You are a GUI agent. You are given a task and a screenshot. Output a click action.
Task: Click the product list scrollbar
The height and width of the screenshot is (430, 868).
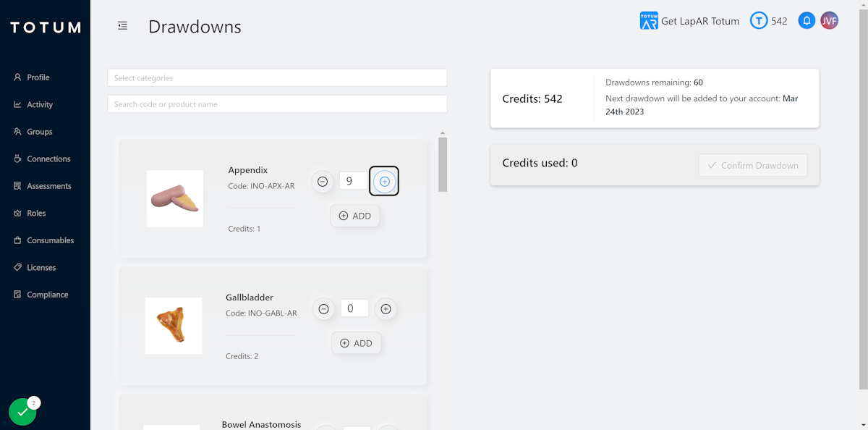click(x=443, y=165)
